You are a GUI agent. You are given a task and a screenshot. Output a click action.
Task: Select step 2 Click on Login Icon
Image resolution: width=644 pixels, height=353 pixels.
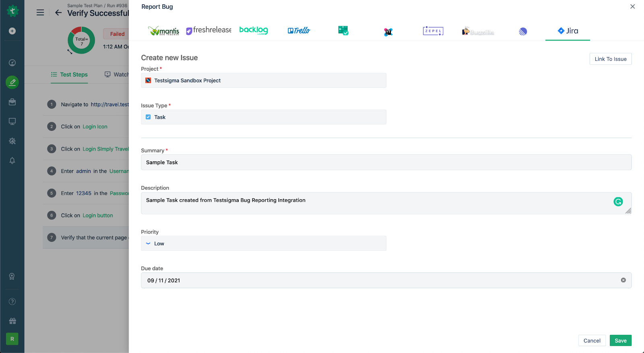coord(86,126)
